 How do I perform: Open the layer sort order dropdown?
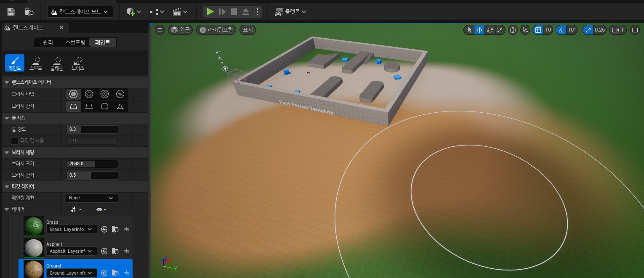76,209
